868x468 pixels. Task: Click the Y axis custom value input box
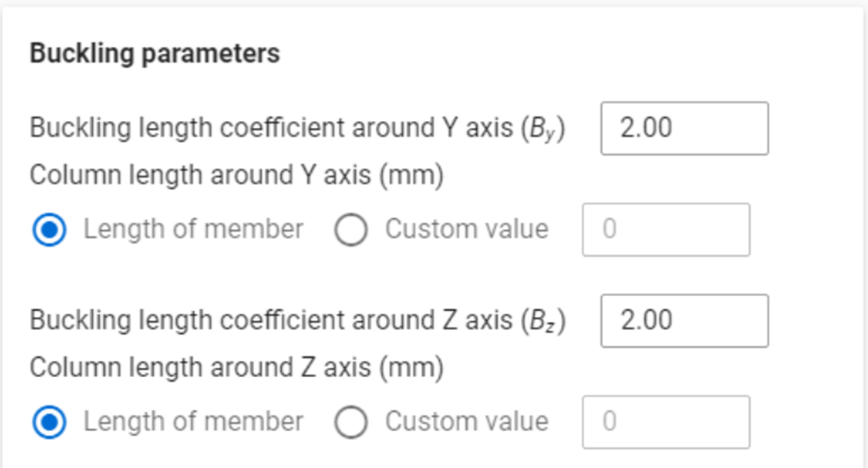point(666,229)
